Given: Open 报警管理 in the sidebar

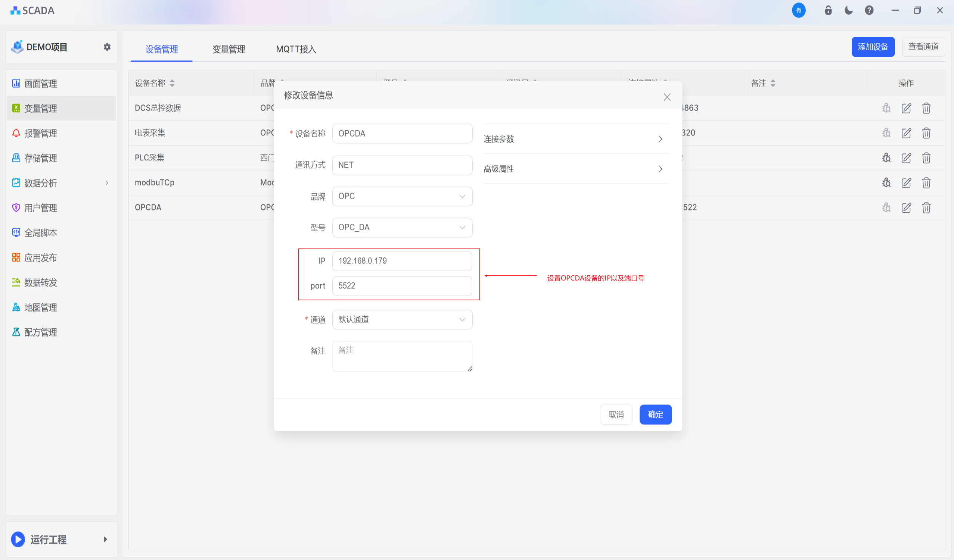Looking at the screenshot, I should coord(40,133).
